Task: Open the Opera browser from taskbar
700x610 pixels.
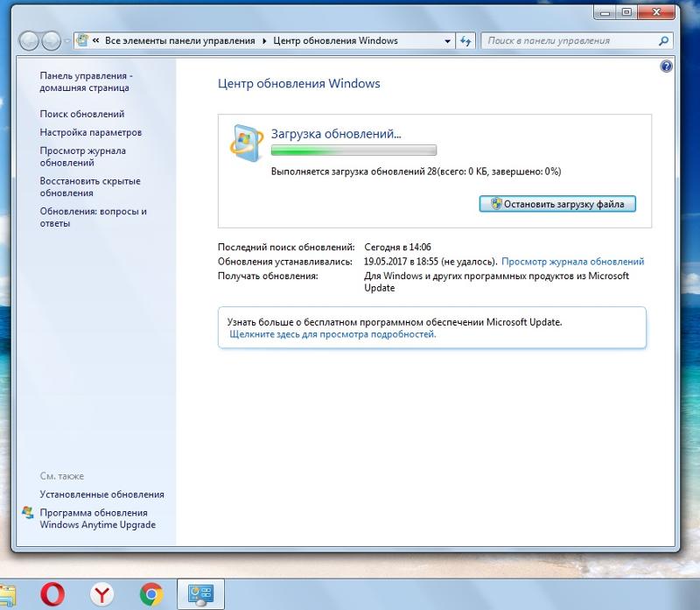Action: (x=52, y=594)
